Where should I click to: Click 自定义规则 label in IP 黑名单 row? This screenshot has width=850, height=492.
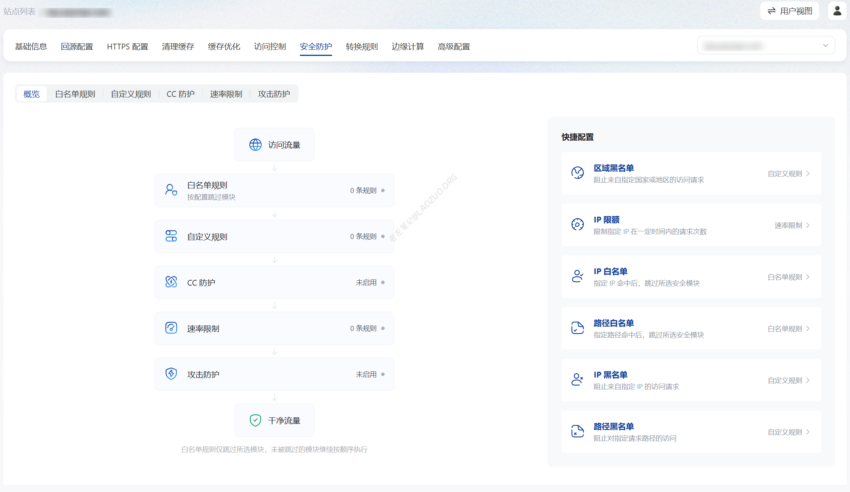[784, 380]
